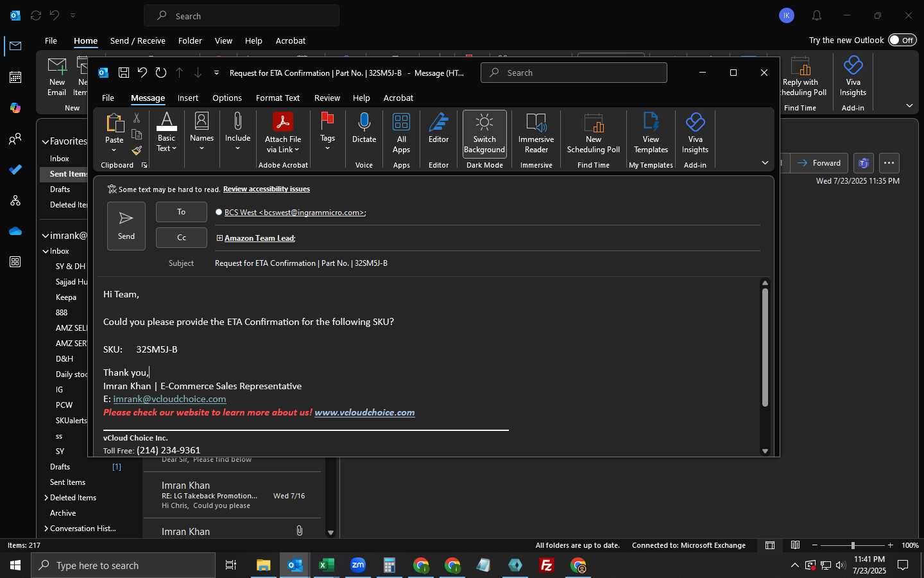Click the Copy icon in Clipboard group
Screen dimensions: 924x578
click(x=137, y=134)
